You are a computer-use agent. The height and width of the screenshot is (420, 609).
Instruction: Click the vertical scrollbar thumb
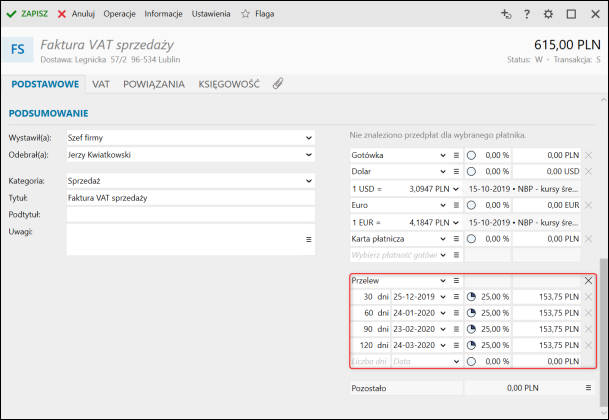(603, 332)
